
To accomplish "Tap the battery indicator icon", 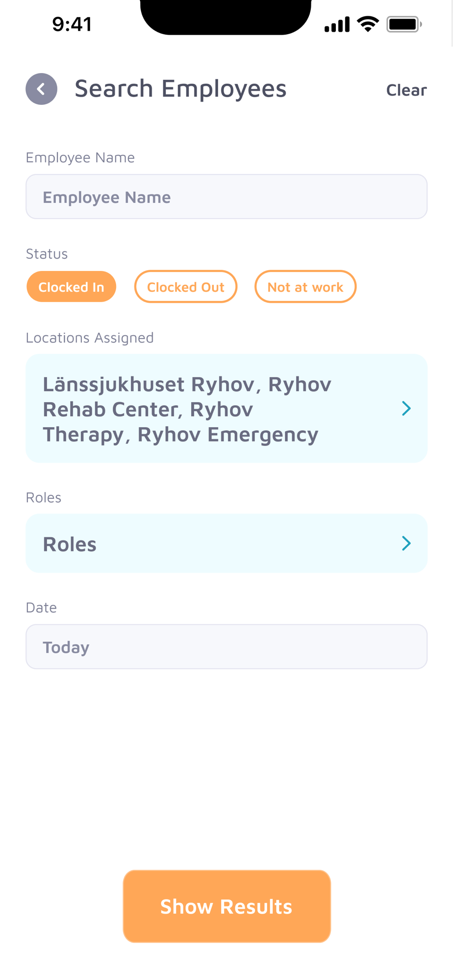I will (404, 24).
